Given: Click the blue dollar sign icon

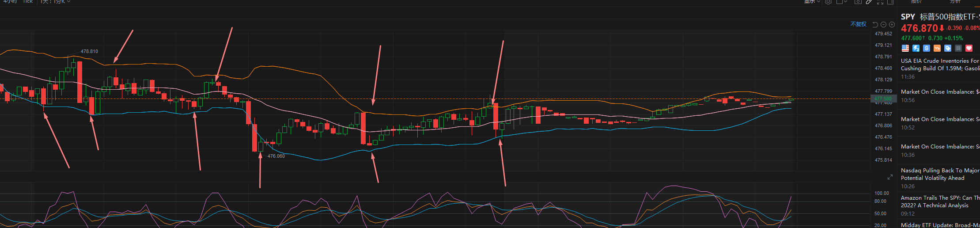Looking at the screenshot, I should click(x=927, y=48).
